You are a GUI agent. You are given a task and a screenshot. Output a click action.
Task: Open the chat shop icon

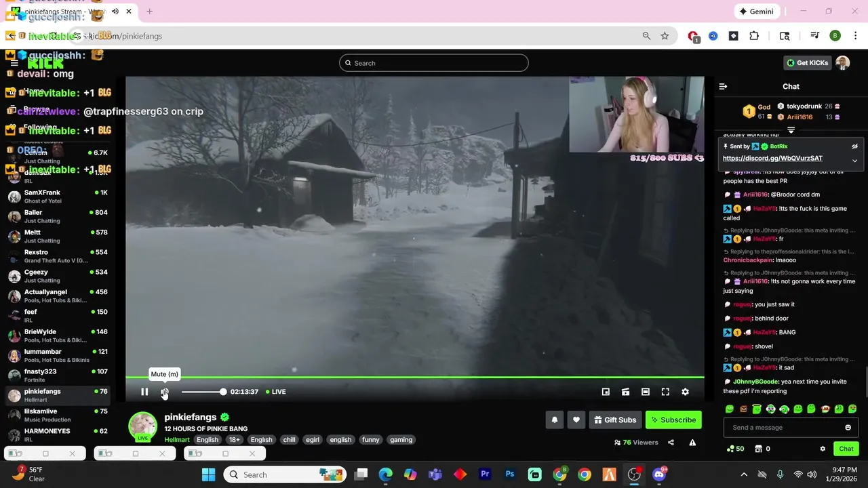[757, 449]
